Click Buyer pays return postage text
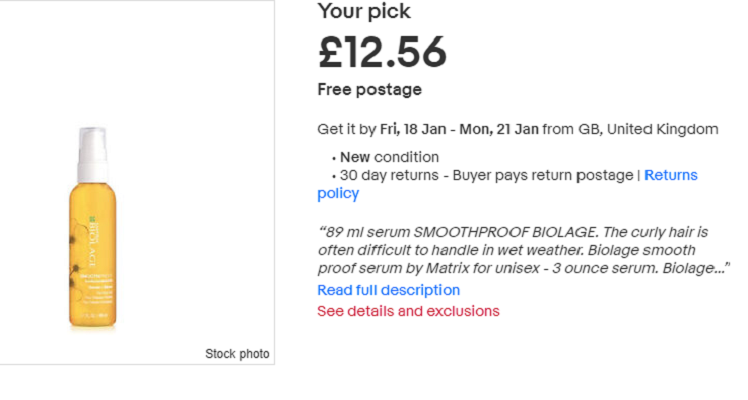This screenshot has width=748, height=400. (543, 175)
